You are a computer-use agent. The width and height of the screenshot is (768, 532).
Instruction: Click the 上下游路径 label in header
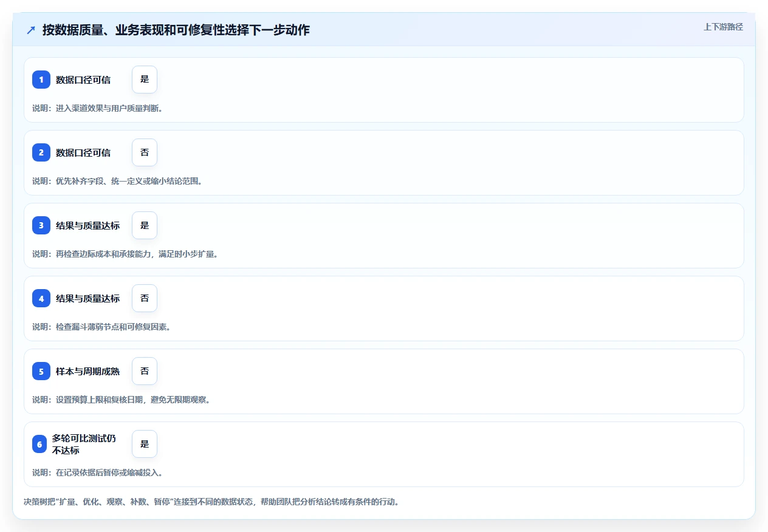(723, 27)
